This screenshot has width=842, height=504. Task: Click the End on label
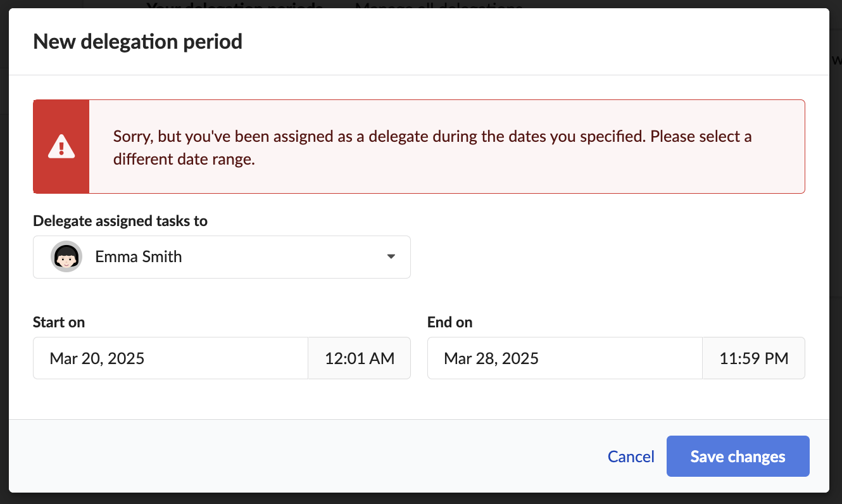450,322
